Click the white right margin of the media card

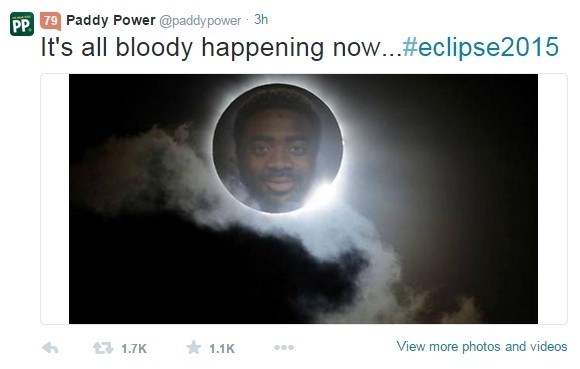(x=552, y=199)
